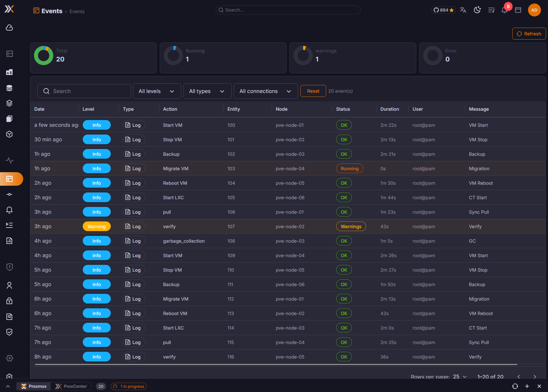Open the shield check sidebar icon
Screen dimensions: 548x392
(9, 332)
